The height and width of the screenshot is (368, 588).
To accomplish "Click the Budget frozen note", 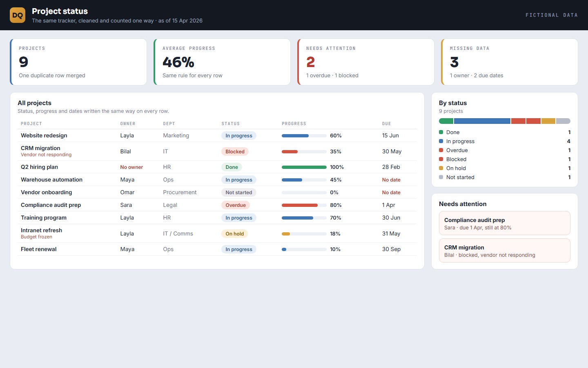I will pos(36,237).
